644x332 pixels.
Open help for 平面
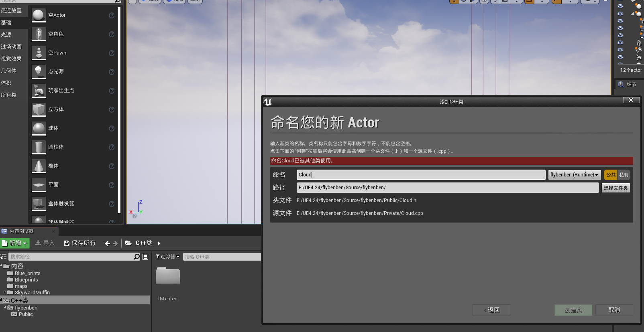click(112, 185)
